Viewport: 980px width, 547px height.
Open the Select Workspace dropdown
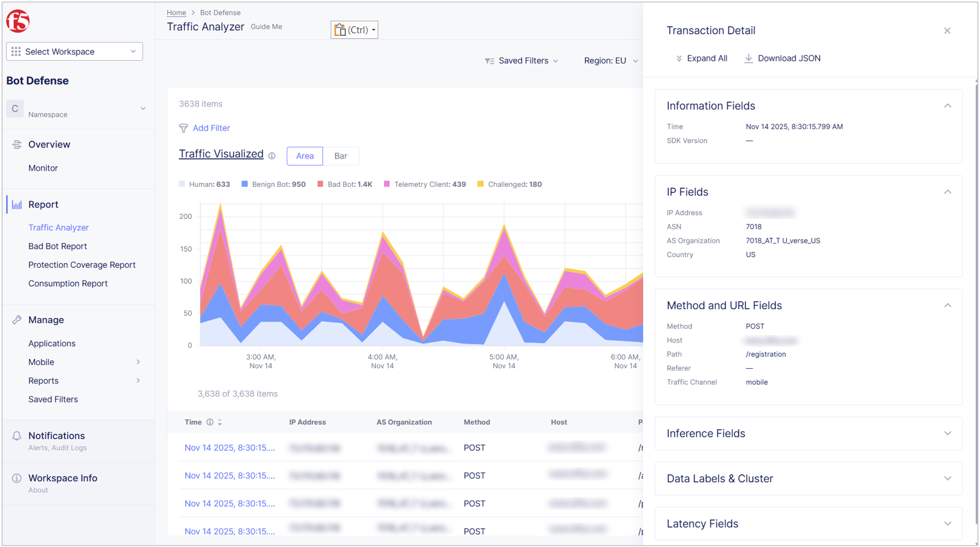[75, 51]
